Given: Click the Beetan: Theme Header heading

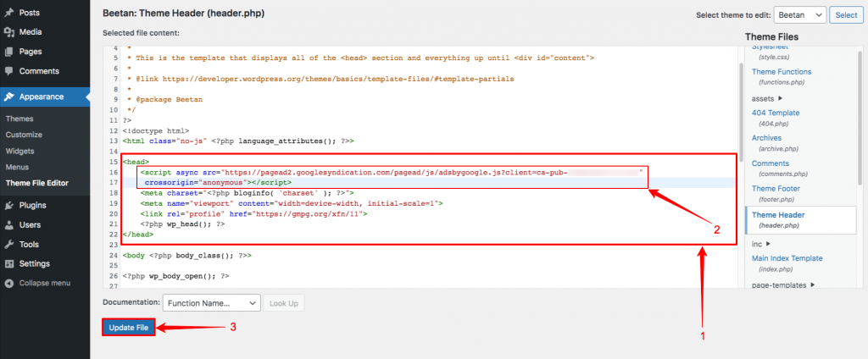Looking at the screenshot, I should pyautogui.click(x=184, y=14).
